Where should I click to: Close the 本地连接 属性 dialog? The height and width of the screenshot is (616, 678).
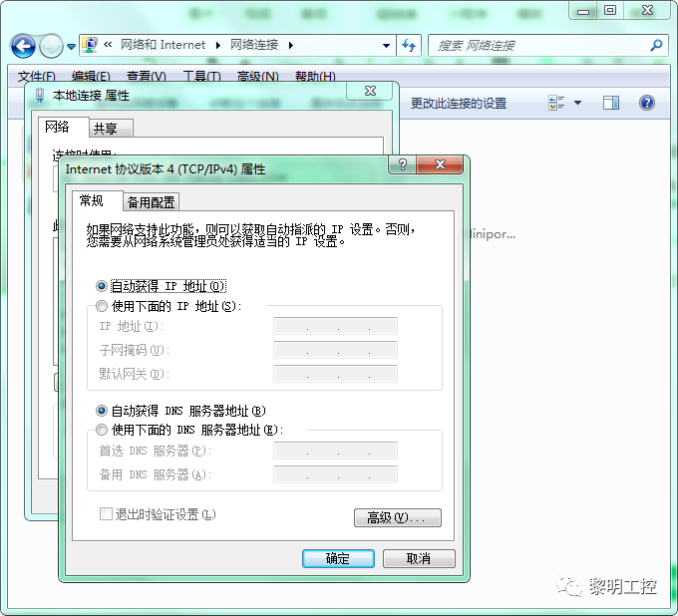click(370, 91)
